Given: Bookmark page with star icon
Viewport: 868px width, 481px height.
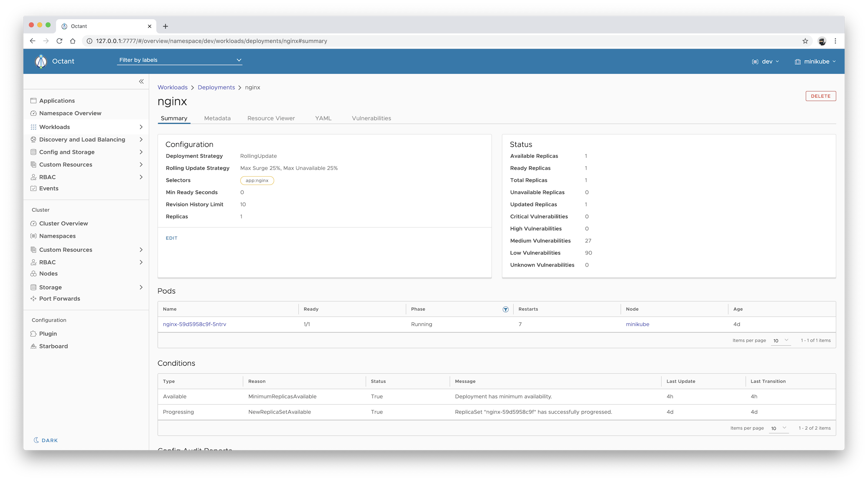Looking at the screenshot, I should [805, 41].
